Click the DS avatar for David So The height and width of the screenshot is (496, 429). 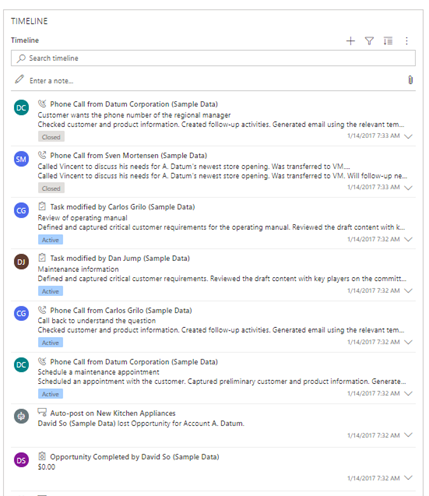coord(21,460)
